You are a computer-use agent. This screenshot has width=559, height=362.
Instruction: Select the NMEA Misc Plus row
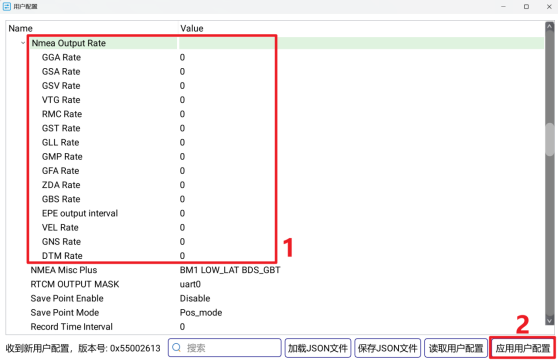pos(275,270)
